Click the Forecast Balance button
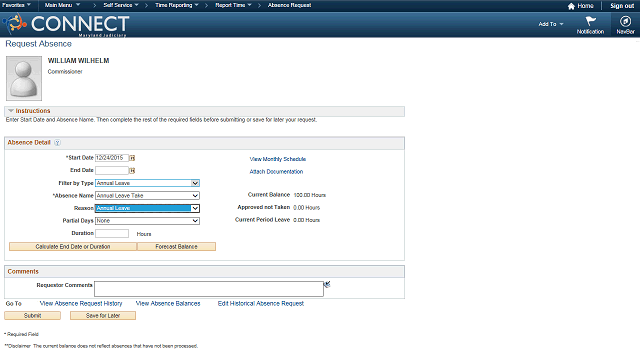Screen dimensions: 640x360 (x=176, y=247)
